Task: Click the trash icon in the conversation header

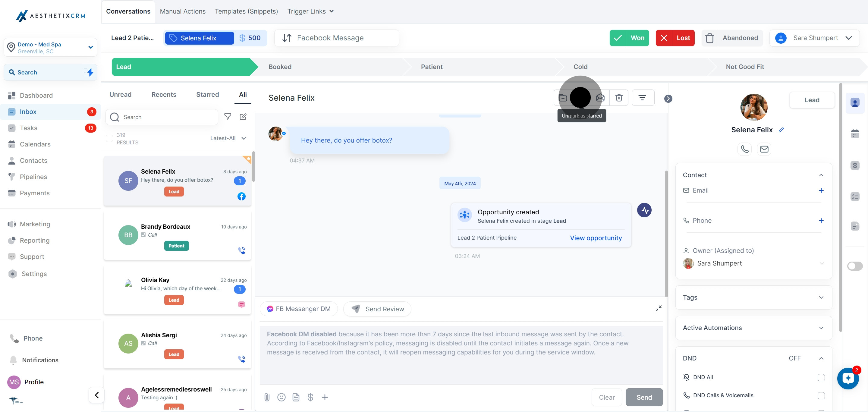Action: click(x=619, y=98)
